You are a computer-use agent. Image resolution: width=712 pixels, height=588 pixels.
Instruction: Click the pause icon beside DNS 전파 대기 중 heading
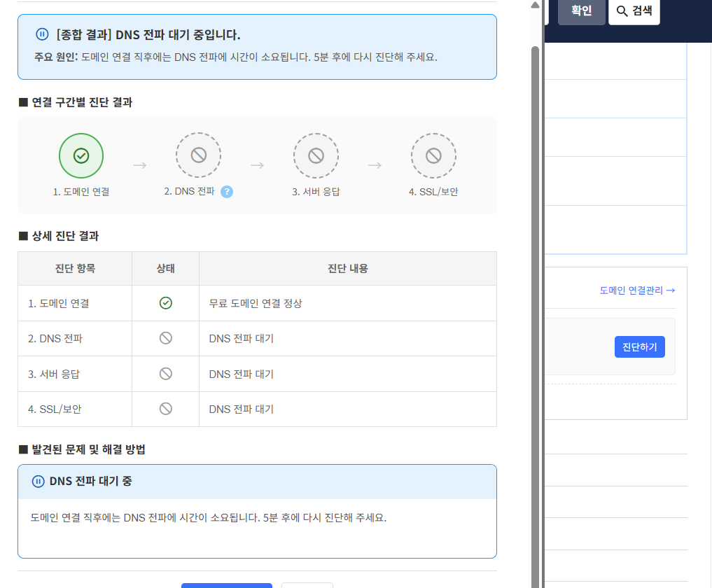click(x=38, y=482)
